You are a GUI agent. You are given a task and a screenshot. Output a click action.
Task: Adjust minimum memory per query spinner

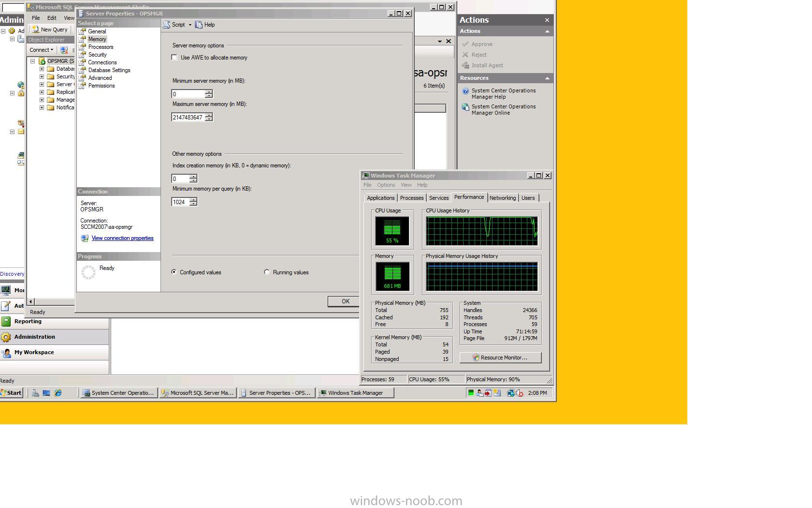click(x=193, y=202)
